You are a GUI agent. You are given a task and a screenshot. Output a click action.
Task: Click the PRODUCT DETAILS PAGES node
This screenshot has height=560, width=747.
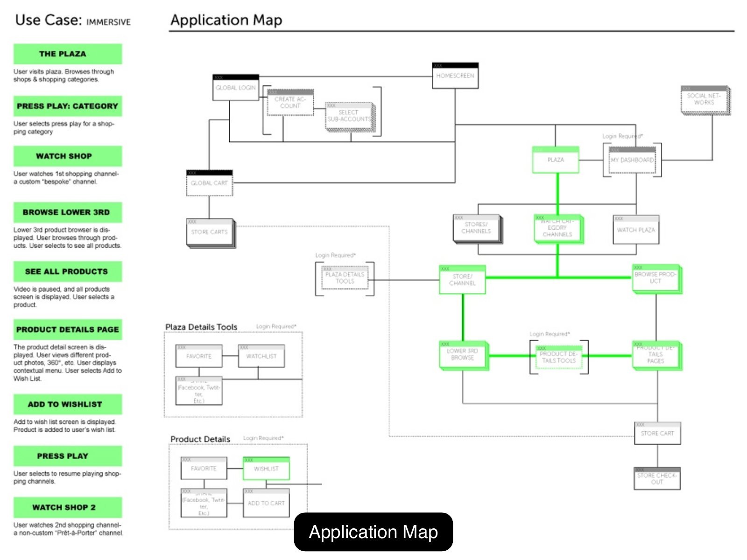(x=657, y=356)
